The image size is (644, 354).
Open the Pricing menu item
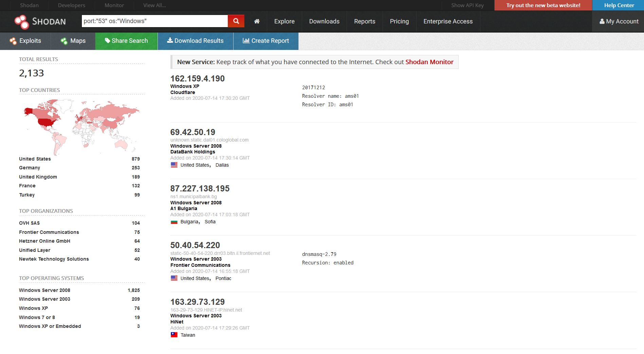tap(399, 21)
